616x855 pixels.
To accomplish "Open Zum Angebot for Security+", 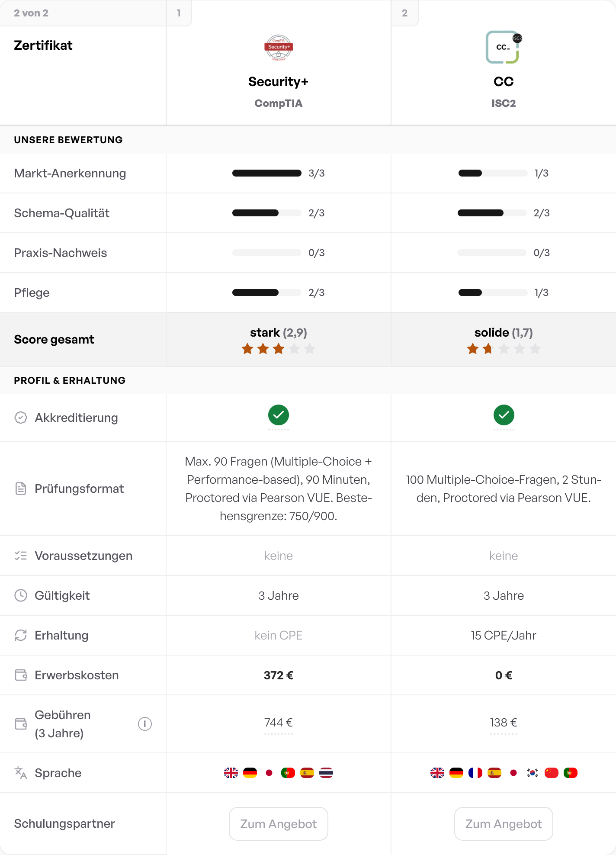I will (x=279, y=824).
